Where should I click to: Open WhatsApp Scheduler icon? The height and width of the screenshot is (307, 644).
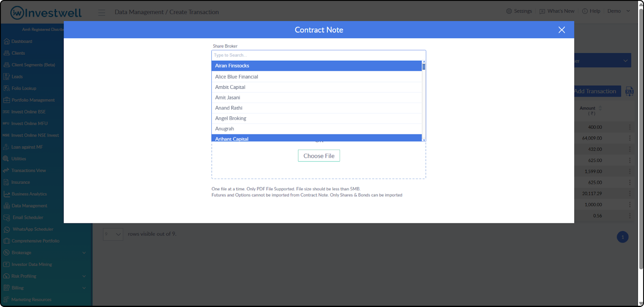coord(6,229)
